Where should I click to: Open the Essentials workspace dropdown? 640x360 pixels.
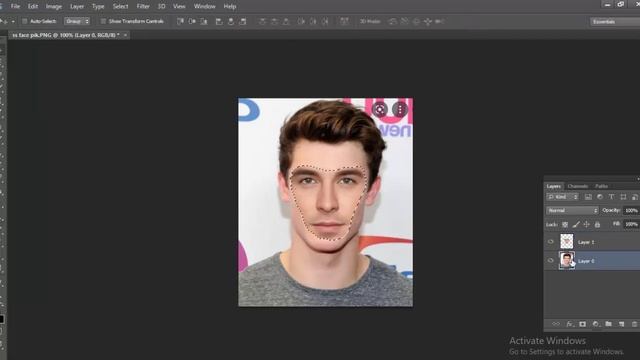(615, 22)
